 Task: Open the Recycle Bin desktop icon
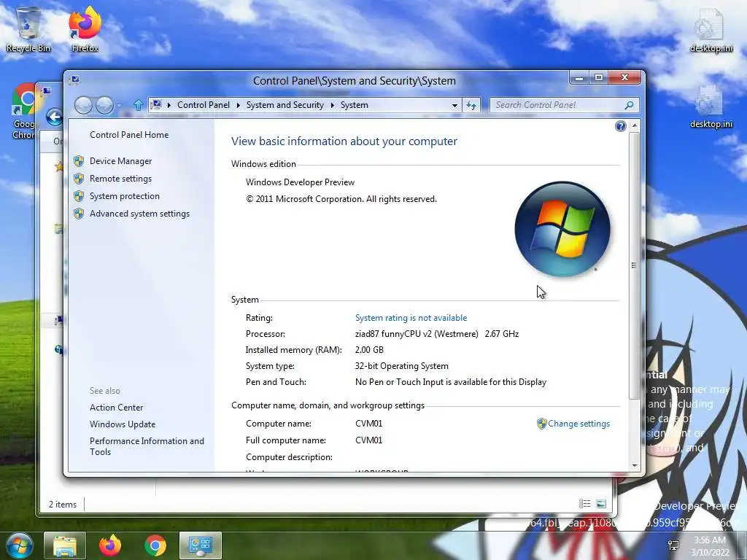point(28,29)
